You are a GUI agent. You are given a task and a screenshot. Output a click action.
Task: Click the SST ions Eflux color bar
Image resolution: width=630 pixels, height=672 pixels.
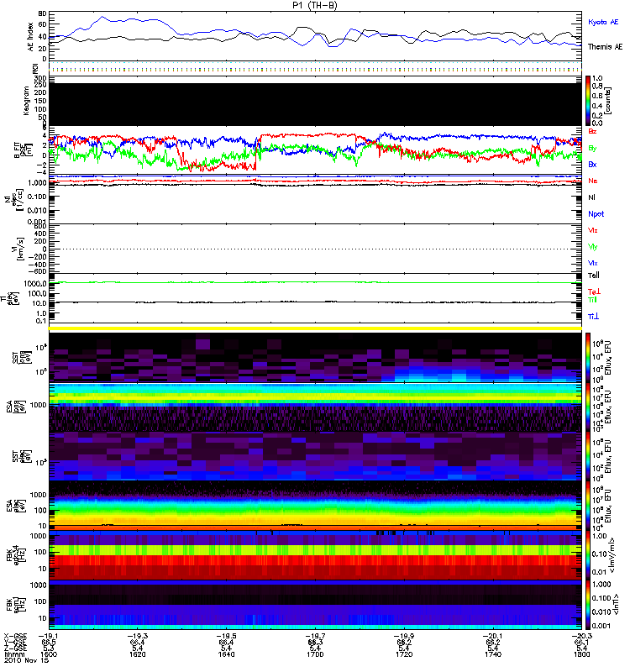pyautogui.click(x=588, y=358)
